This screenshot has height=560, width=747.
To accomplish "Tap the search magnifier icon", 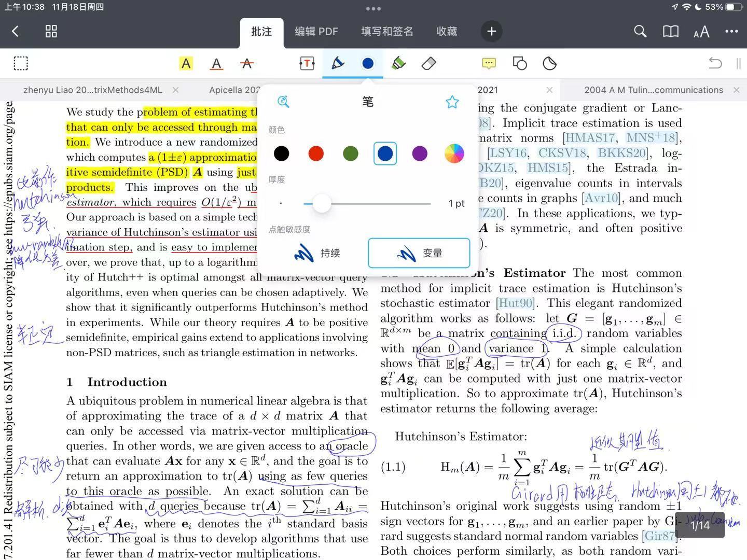I will [640, 32].
